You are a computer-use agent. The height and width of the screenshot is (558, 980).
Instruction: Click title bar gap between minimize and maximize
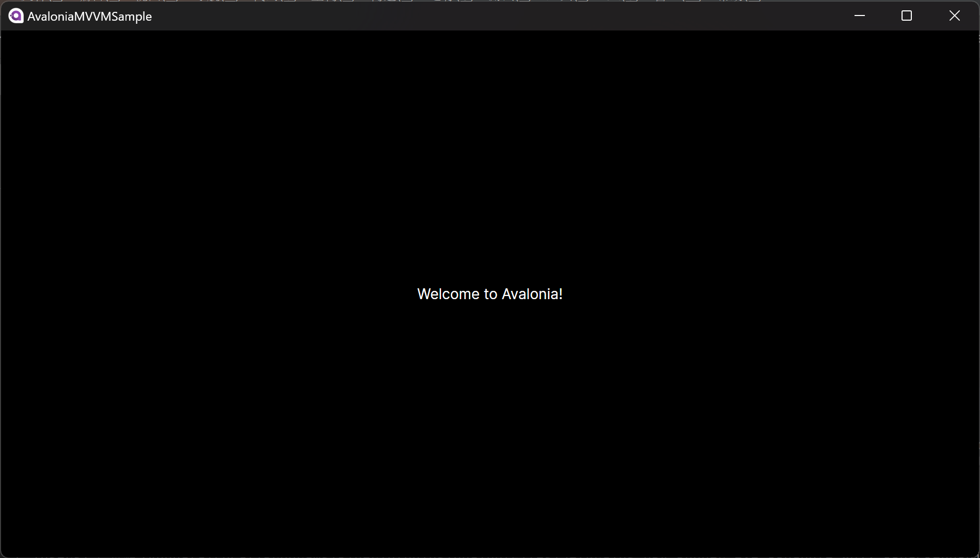pos(883,16)
